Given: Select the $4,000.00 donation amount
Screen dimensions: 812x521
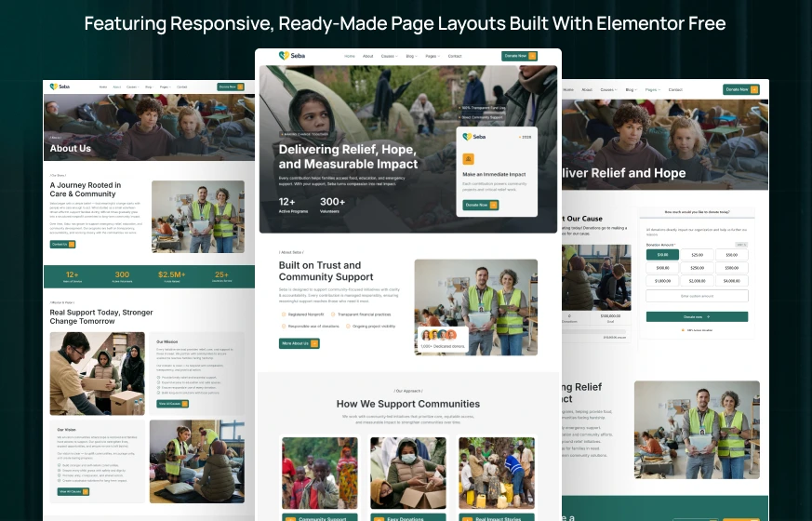Looking at the screenshot, I should [732, 281].
